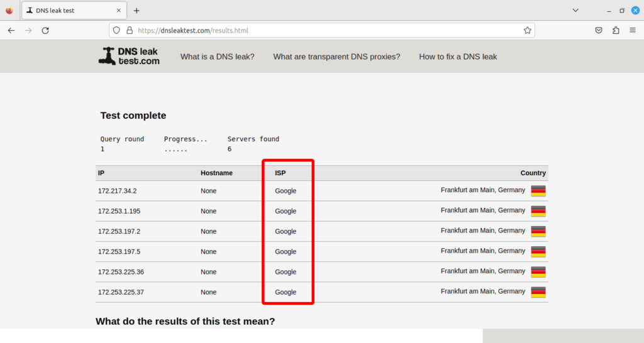Open 'What are transparent DNS proxies?' link

tap(336, 57)
